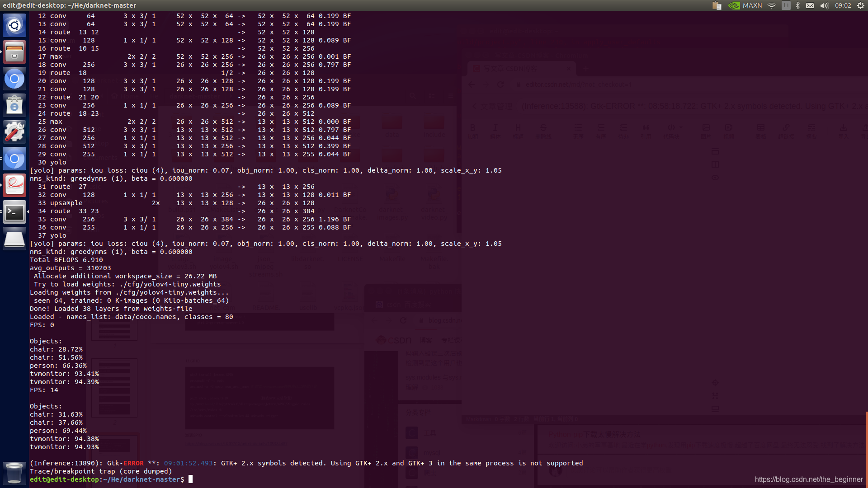The image size is (868, 488).
Task: Open the removable drive launcher icon
Action: tap(14, 239)
